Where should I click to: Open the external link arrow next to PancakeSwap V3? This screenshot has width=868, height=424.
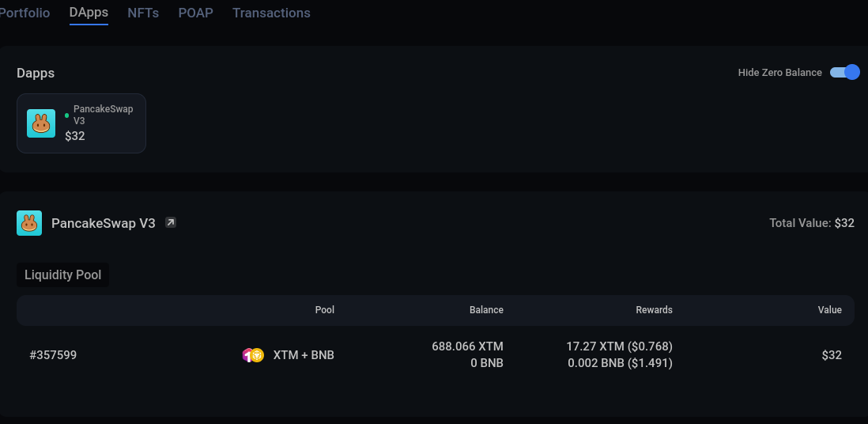click(171, 223)
